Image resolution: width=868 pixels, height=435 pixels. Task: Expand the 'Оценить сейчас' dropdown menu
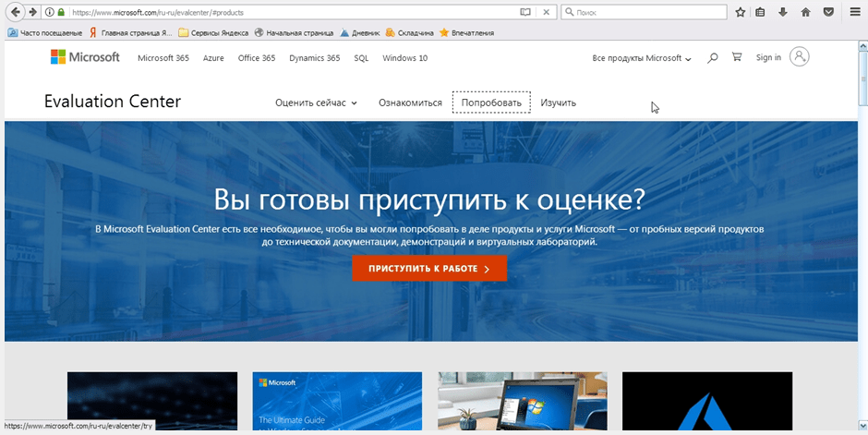tap(316, 103)
